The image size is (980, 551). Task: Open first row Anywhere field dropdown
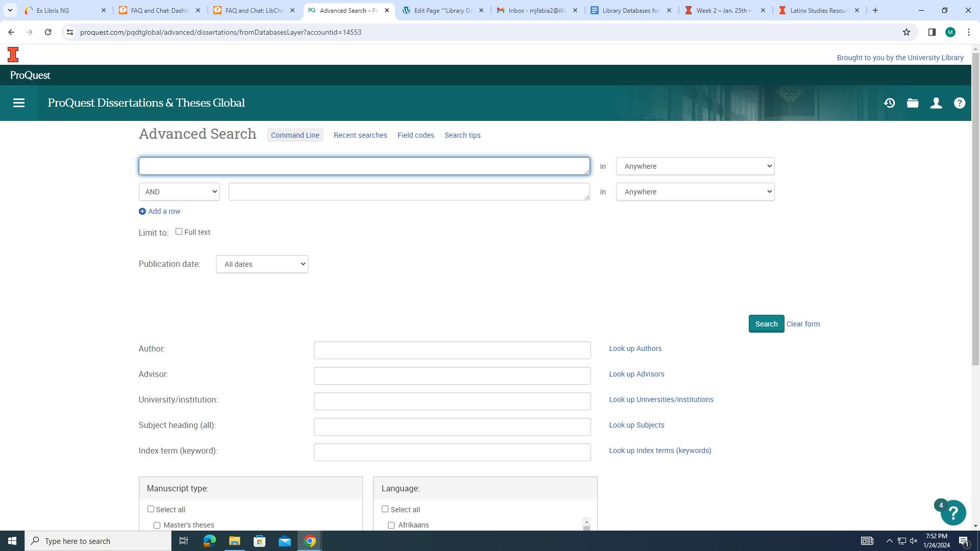(695, 166)
